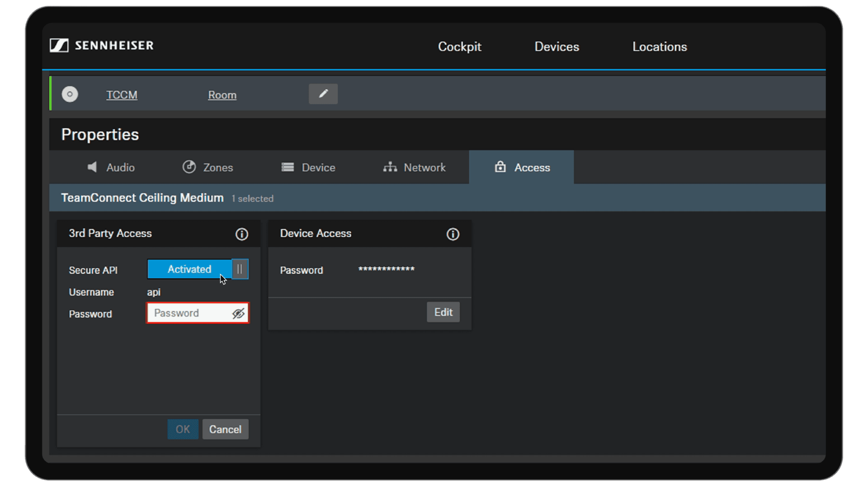This screenshot has height=488, width=868.
Task: Click the pencil edit icon button
Action: pos(323,94)
